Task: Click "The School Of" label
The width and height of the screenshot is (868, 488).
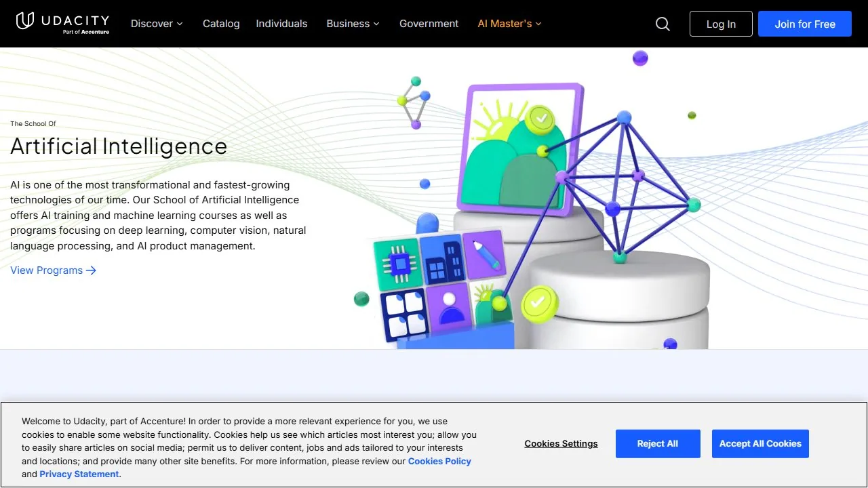Action: pyautogui.click(x=33, y=123)
